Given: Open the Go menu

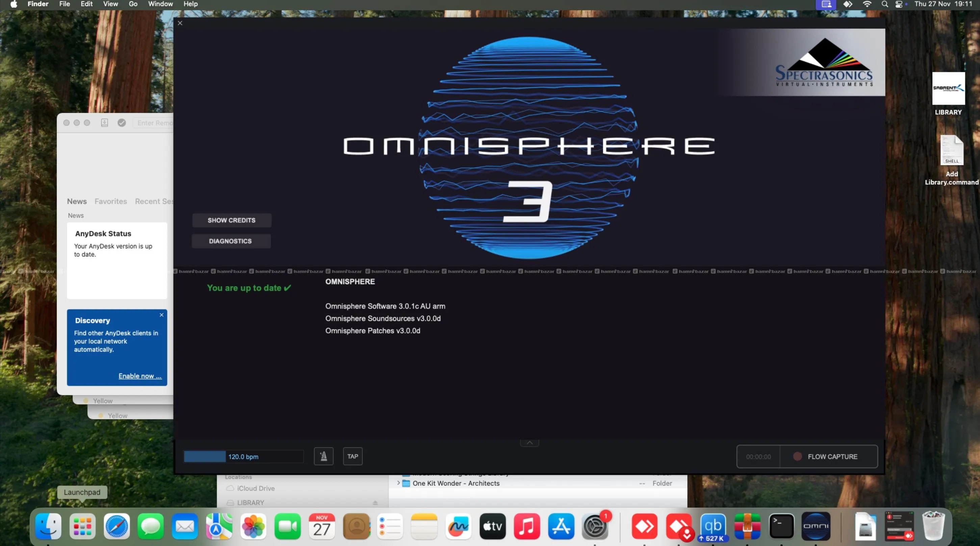Looking at the screenshot, I should click(133, 4).
